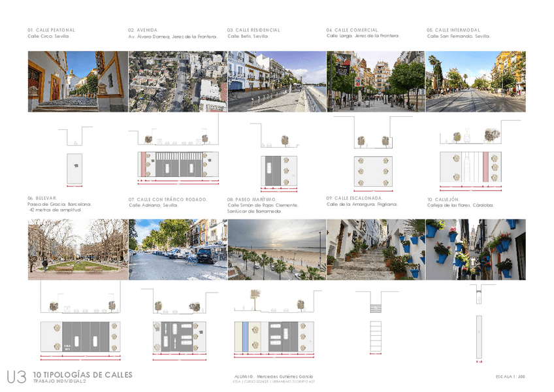This screenshot has width=554, height=392.
Task: Click the Paseo Marítimo section with palm tree
Action: [278, 301]
